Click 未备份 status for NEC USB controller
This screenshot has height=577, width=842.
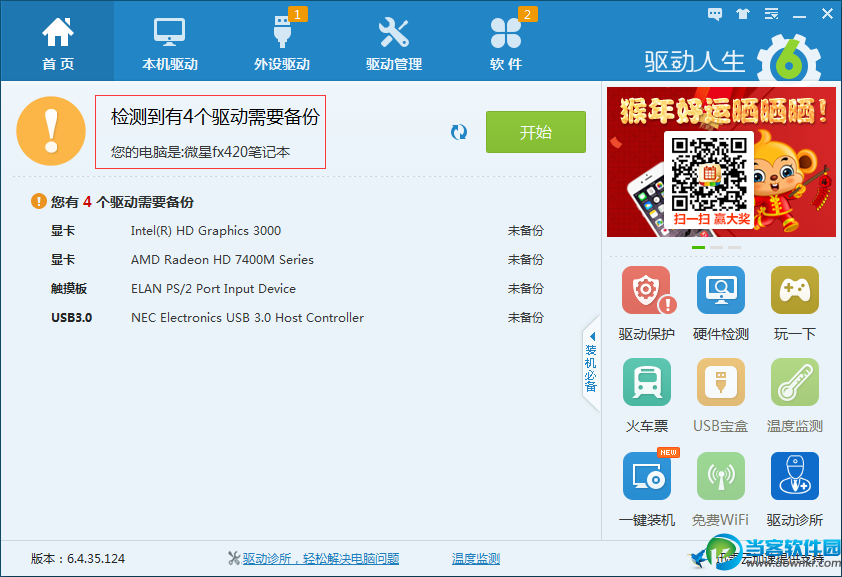(526, 318)
